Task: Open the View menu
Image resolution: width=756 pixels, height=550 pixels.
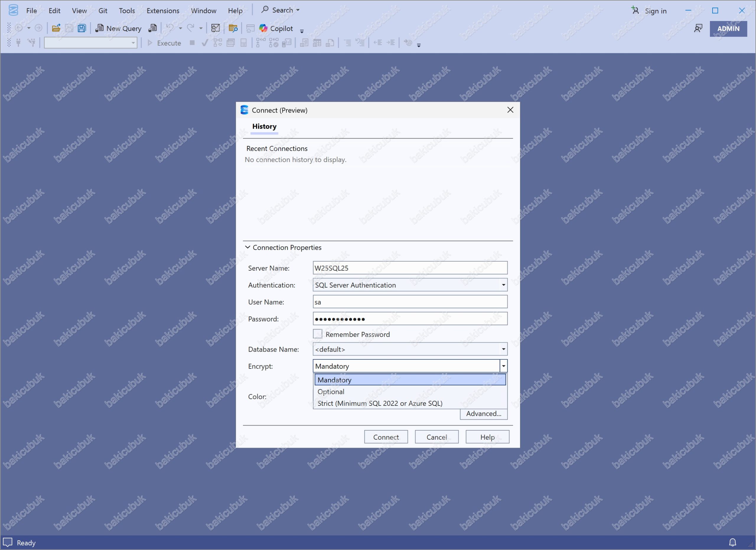Action: click(79, 11)
